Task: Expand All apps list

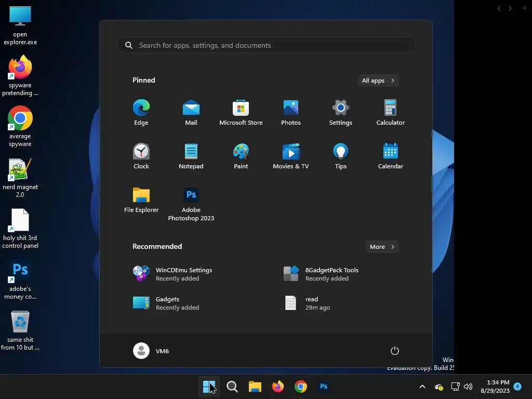Action: [378, 81]
